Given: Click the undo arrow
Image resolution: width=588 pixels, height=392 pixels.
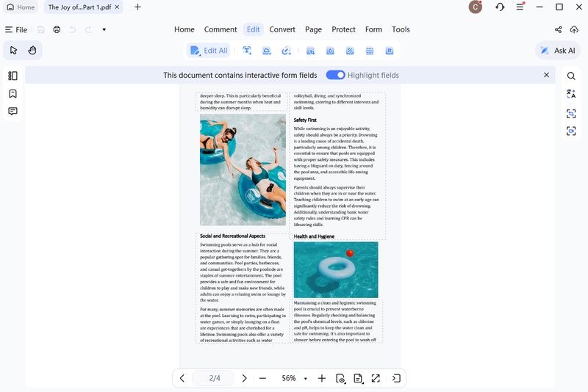Looking at the screenshot, I should [72, 29].
